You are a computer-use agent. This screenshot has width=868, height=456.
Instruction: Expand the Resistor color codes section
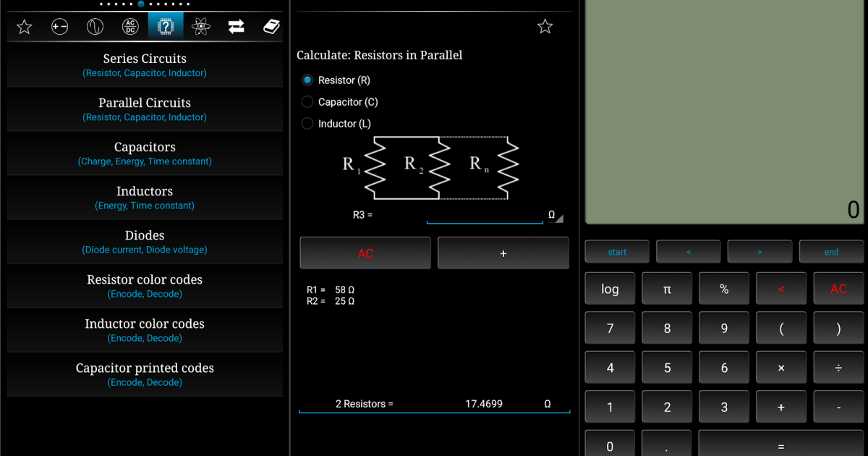145,286
